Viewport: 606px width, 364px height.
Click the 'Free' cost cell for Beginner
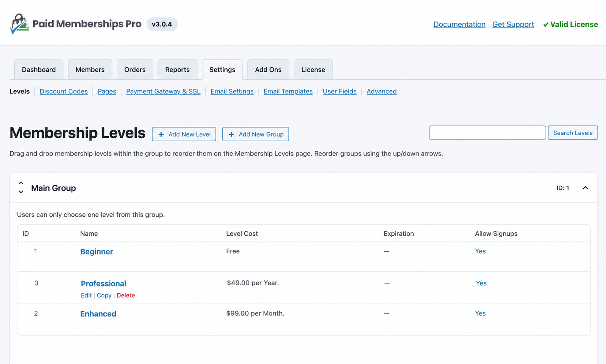coord(233,251)
